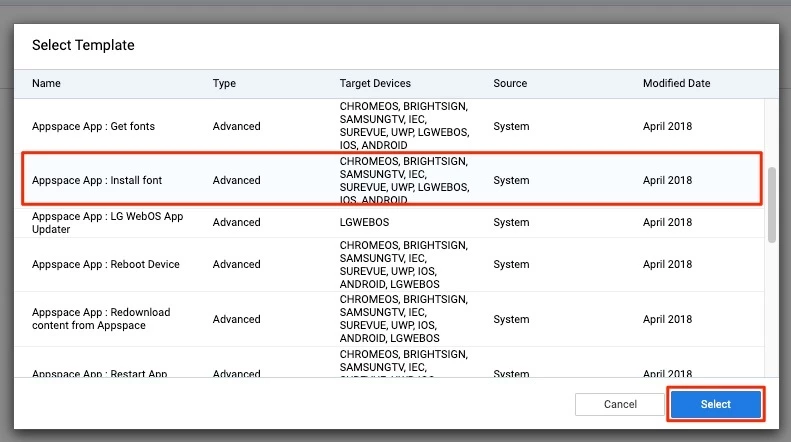Click the Select Template dialog title
Image resolution: width=791 pixels, height=442 pixels.
point(83,45)
